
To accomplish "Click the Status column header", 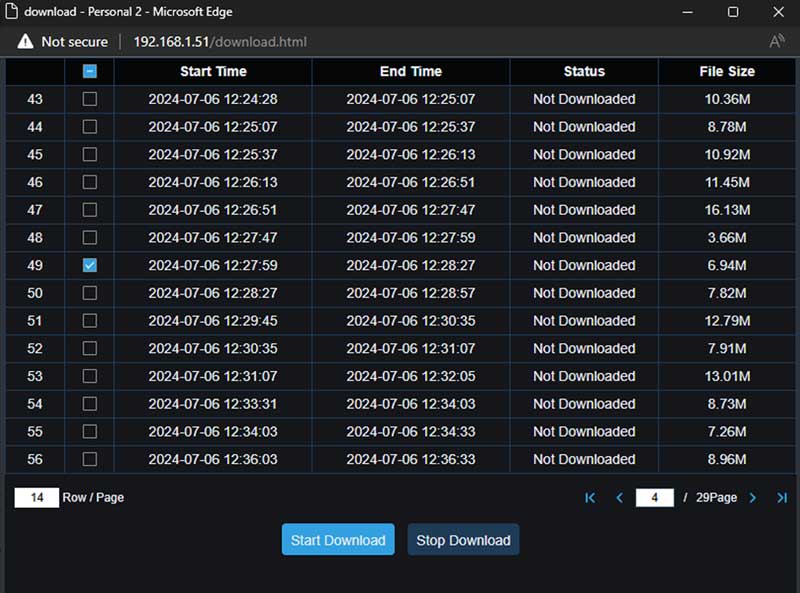I will [x=584, y=72].
